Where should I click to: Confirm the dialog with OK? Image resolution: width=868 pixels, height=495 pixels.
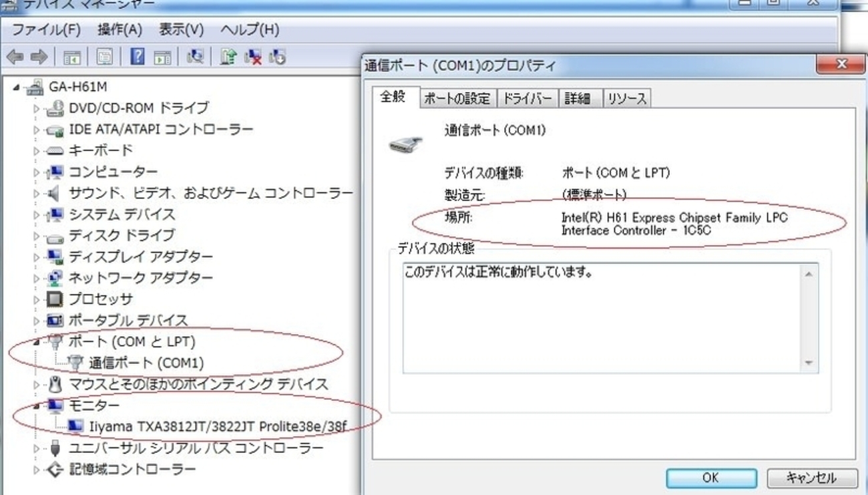(711, 478)
